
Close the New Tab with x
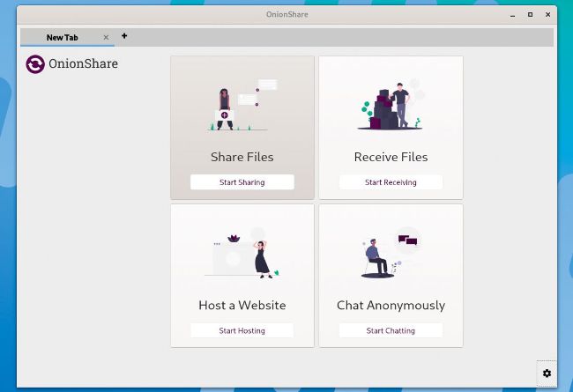106,38
